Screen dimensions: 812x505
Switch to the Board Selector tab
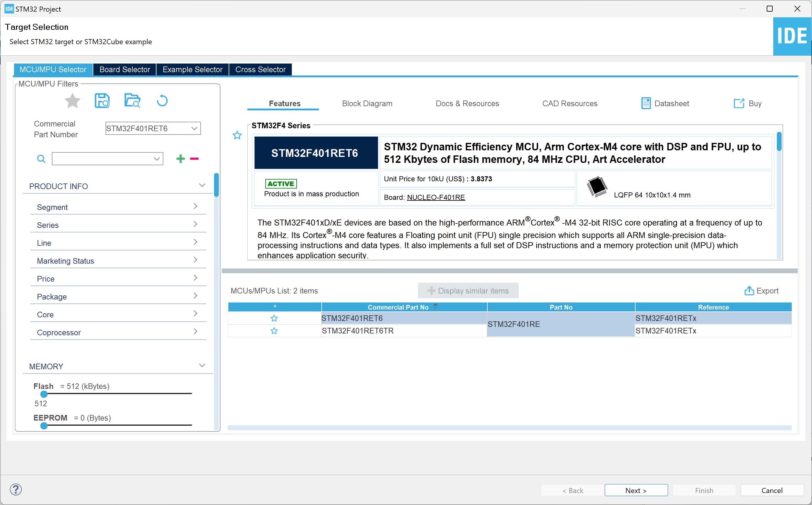tap(125, 70)
